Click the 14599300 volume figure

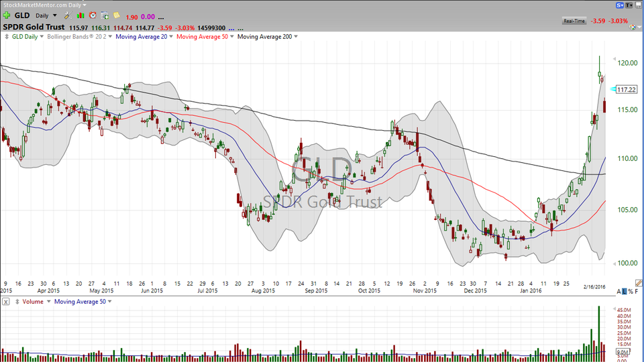pyautogui.click(x=211, y=28)
